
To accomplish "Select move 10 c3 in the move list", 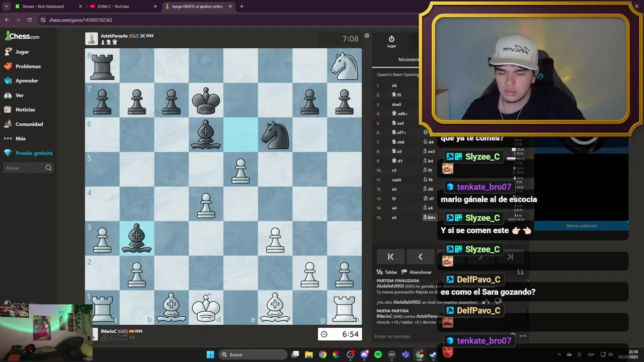I will pyautogui.click(x=394, y=170).
